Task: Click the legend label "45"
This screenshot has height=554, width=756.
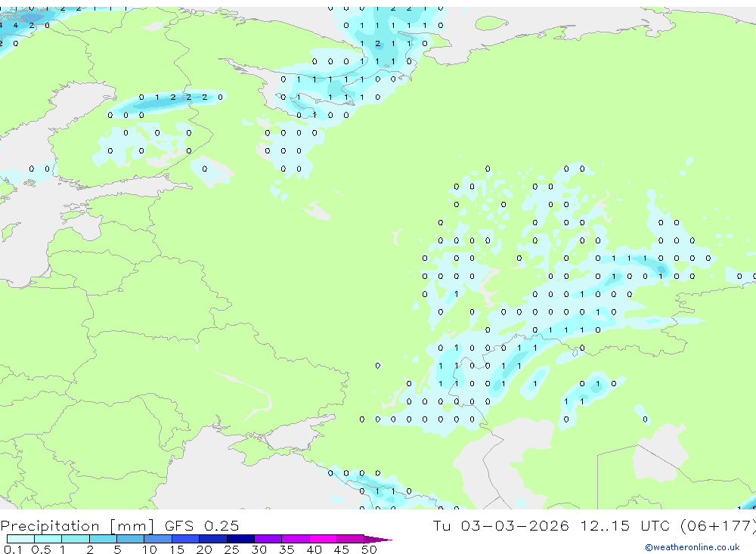Action: (x=342, y=549)
